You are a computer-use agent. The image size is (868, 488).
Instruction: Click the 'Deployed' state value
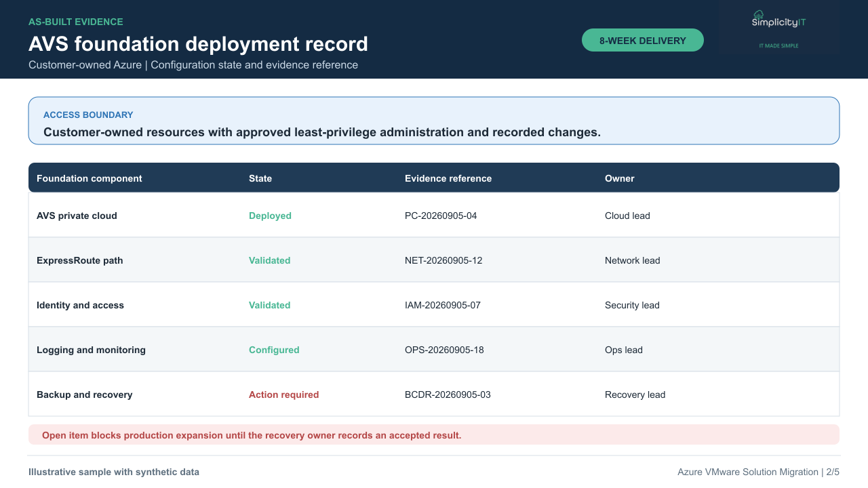tap(270, 216)
